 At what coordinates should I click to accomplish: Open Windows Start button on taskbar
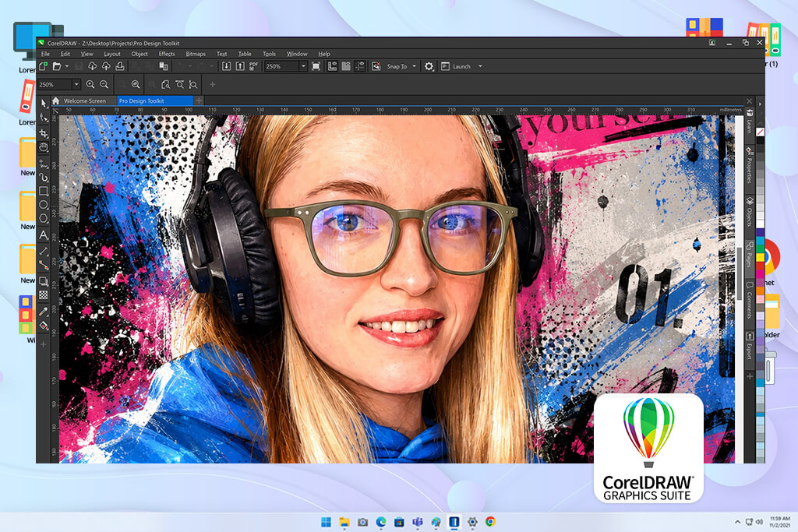(x=326, y=522)
